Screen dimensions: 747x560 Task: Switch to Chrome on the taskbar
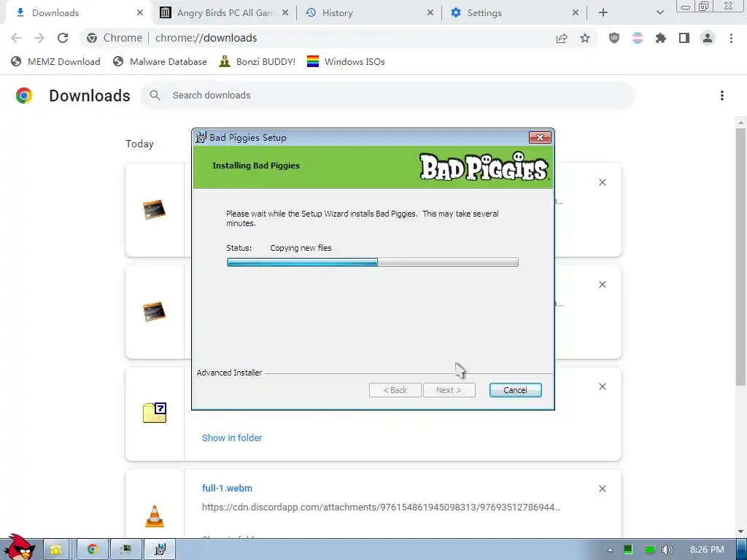pyautogui.click(x=92, y=550)
